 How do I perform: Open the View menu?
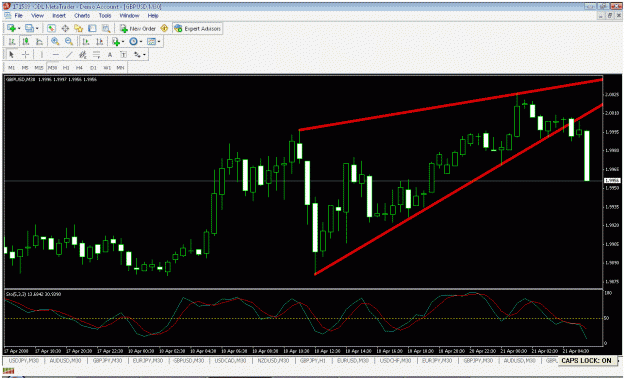[37, 16]
